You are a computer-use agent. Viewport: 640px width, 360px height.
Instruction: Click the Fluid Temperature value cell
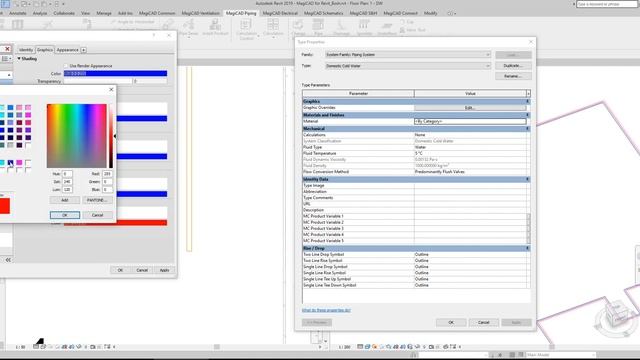[x=470, y=153]
